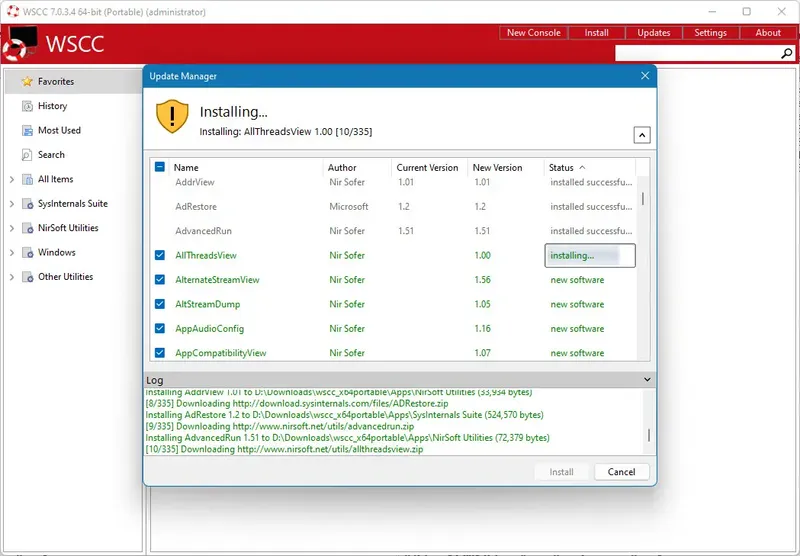This screenshot has height=556, width=800.
Task: Expand the Windows tree node
Action: 12,252
